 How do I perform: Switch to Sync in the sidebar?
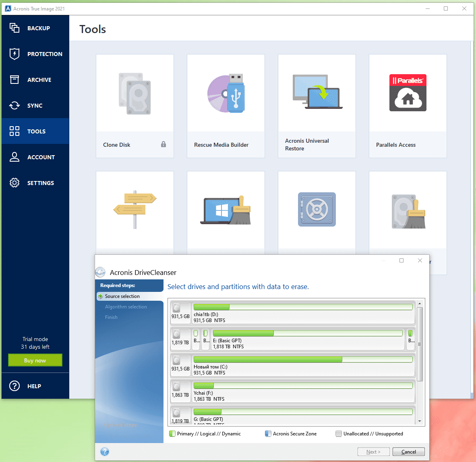[x=35, y=106]
